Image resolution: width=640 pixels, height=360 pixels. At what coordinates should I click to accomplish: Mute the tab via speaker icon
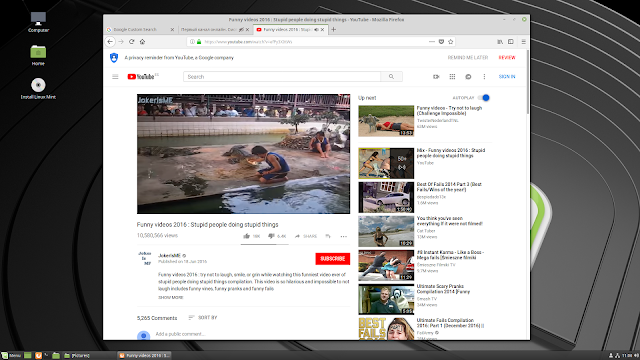tap(316, 29)
